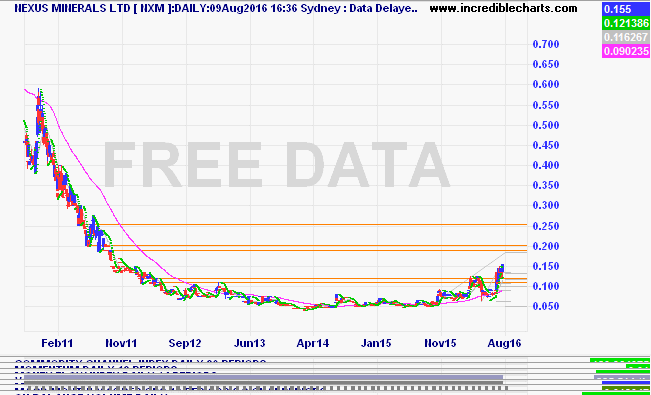Click the Apr14 date axis label
651x395 pixels.
[x=313, y=343]
